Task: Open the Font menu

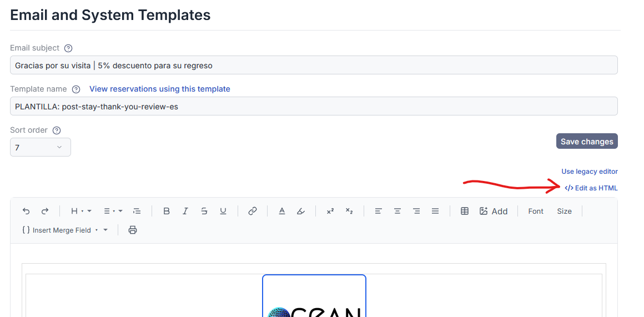Action: (x=536, y=211)
